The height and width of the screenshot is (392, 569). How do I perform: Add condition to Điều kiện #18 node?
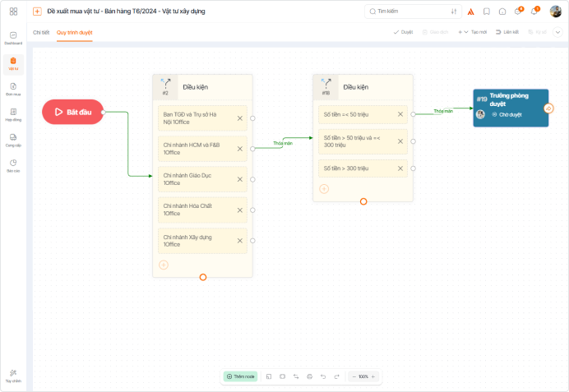click(324, 189)
